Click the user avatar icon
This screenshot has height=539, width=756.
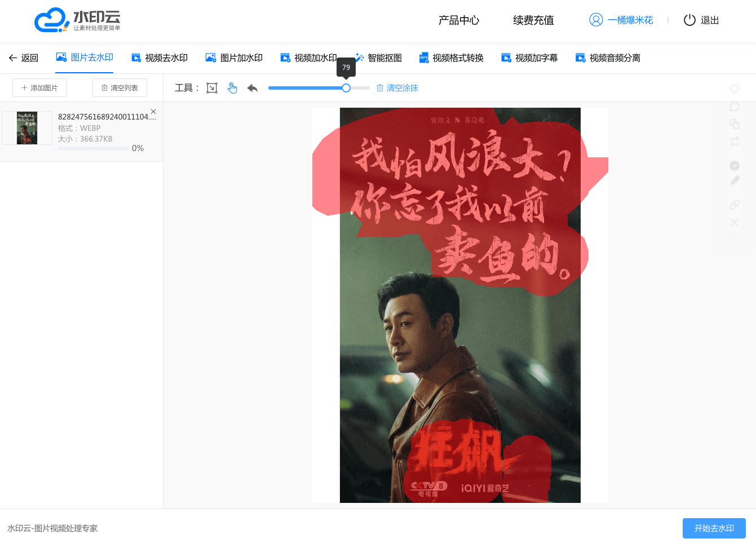pyautogui.click(x=596, y=20)
